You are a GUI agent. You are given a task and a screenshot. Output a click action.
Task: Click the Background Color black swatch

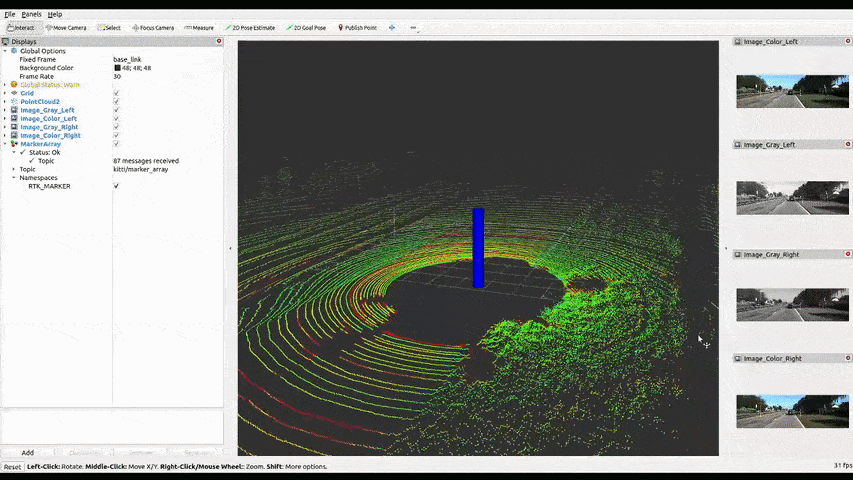click(x=117, y=68)
